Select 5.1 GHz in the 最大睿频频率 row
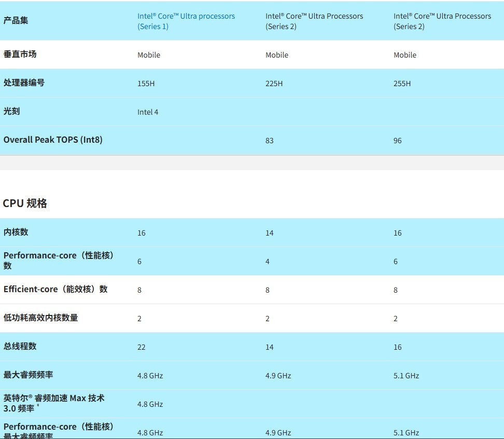This screenshot has height=439, width=504. [406, 376]
